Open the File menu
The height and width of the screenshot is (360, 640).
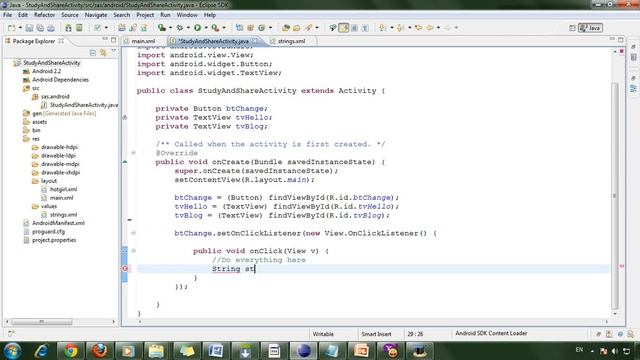point(7,15)
